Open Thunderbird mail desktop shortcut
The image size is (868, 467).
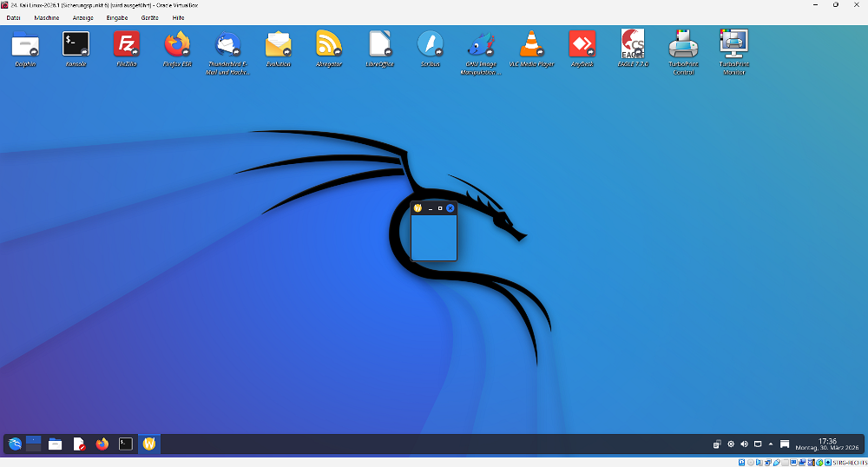tap(228, 44)
